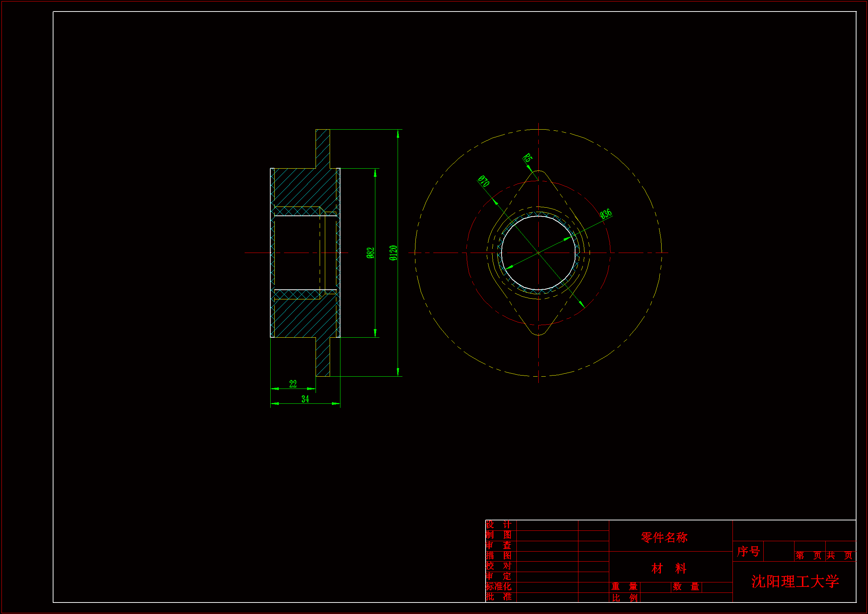
Task: Select the 比例 scale label
Action: tap(624, 598)
